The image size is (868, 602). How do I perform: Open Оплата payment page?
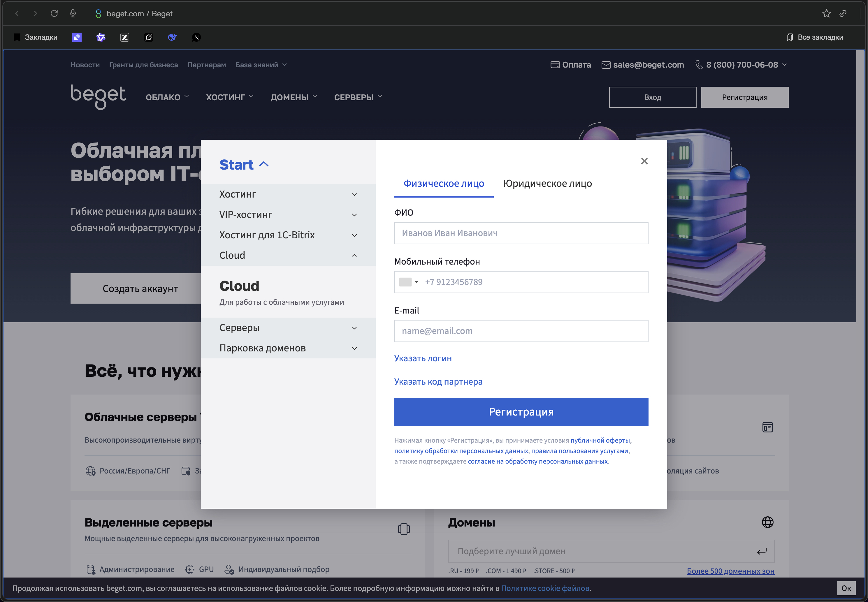pos(571,65)
